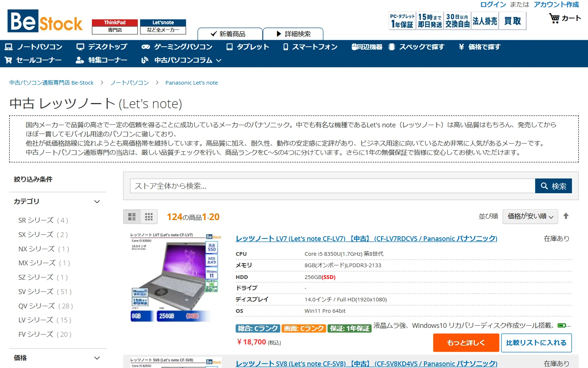Filter by QV シリーズ category
This screenshot has height=368, width=588.
[x=46, y=306]
